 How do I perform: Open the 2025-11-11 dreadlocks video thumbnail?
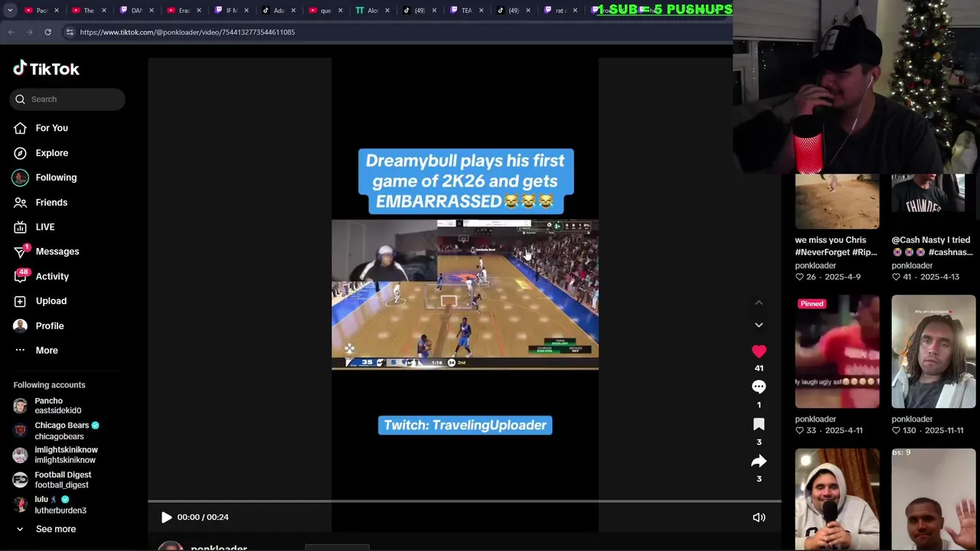tap(933, 352)
